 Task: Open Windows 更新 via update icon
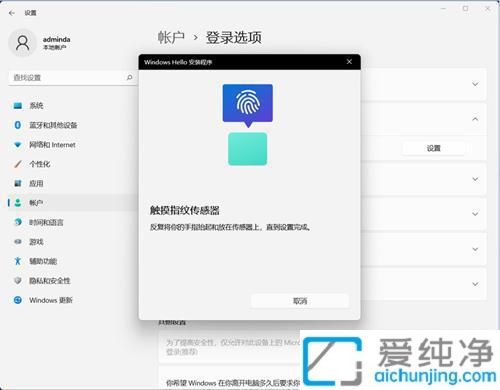18,300
